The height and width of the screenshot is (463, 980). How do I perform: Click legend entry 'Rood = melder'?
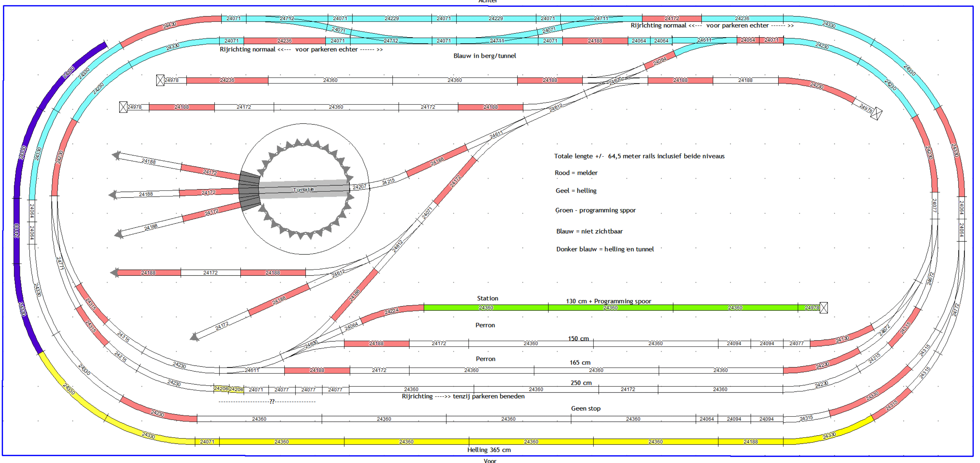click(x=576, y=173)
